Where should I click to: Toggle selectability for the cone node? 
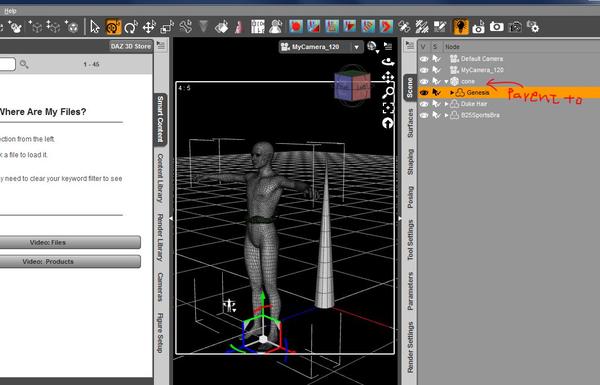click(x=436, y=82)
